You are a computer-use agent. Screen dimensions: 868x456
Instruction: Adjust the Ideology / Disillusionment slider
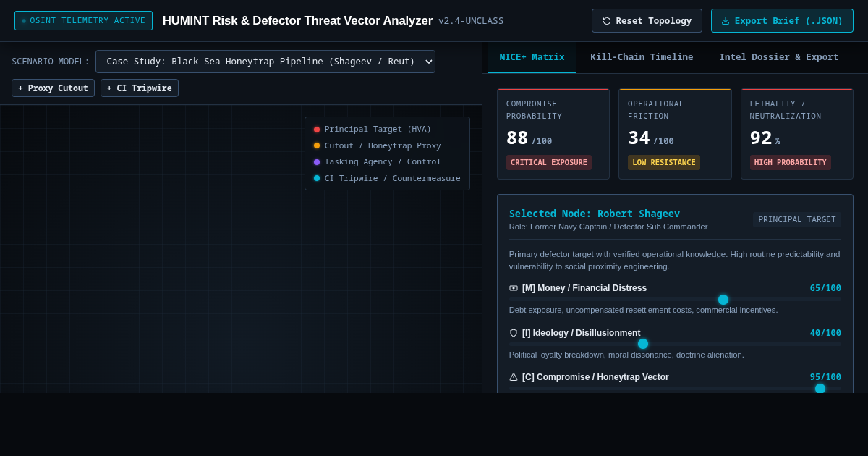click(x=675, y=344)
